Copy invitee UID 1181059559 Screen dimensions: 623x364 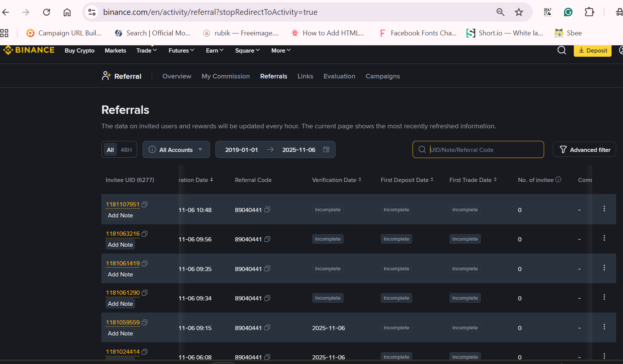(x=145, y=322)
